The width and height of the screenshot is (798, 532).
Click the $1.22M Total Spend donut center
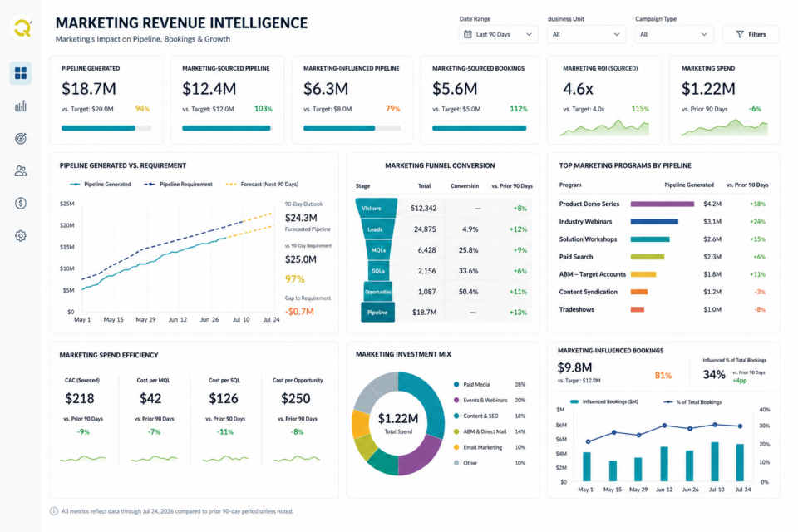(x=398, y=423)
